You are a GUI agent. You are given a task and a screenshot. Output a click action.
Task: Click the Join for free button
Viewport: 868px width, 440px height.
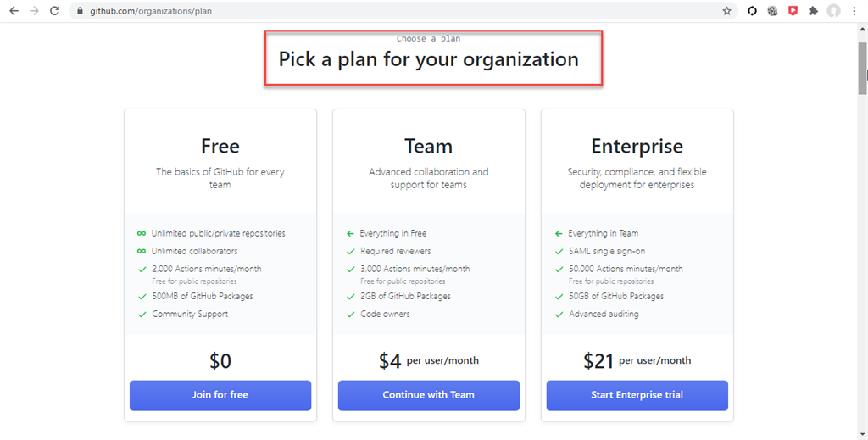[x=220, y=395]
